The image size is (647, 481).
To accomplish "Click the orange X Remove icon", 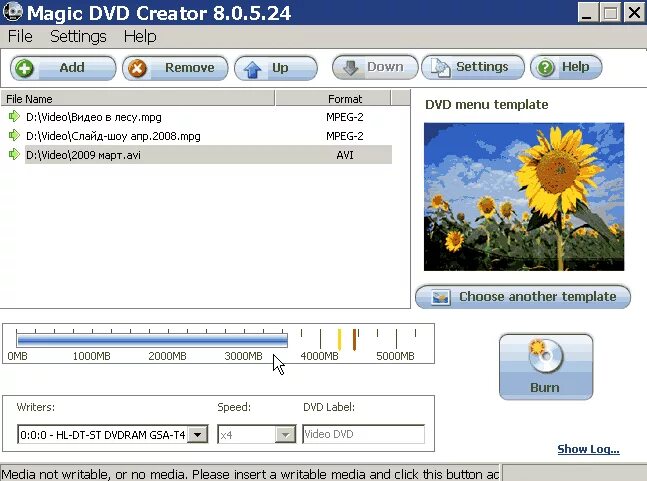I will 137,68.
